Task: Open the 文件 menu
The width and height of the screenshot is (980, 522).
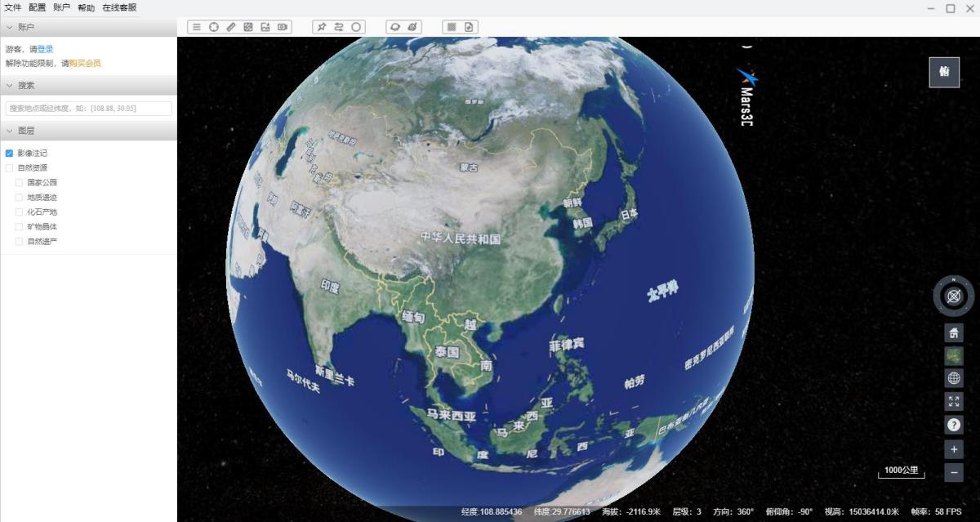Action: click(13, 7)
